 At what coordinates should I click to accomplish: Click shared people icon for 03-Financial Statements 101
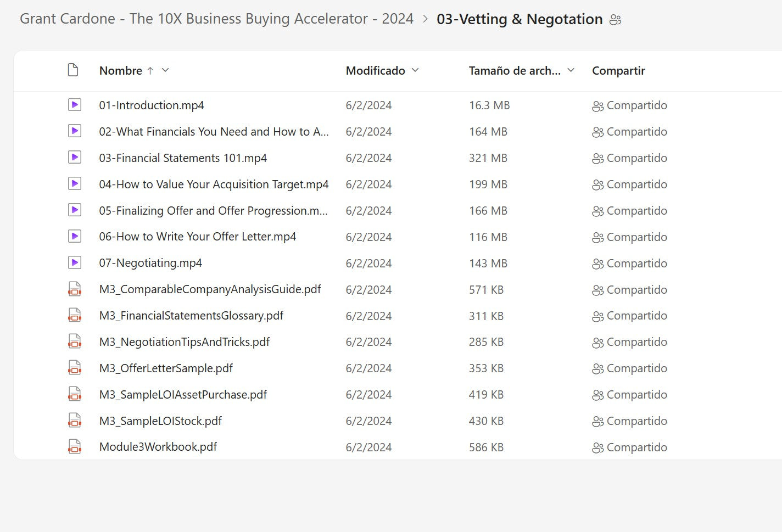[598, 159]
